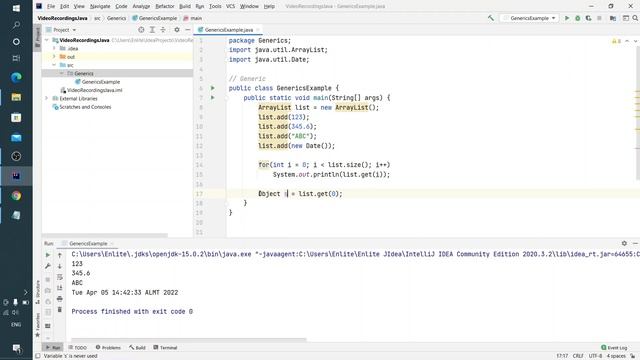Screen dimensions: 640x360
Task: Expand External Libraries
Action: coord(47,98)
